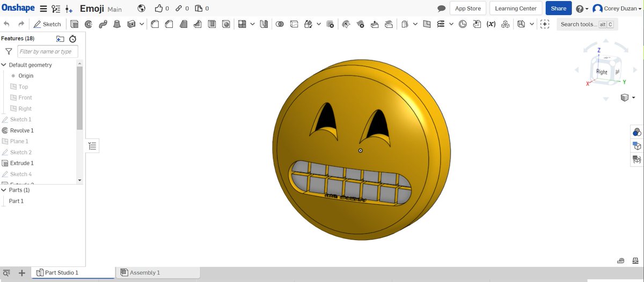
Task: Click the rollback timer icon in Features header
Action: 73,39
